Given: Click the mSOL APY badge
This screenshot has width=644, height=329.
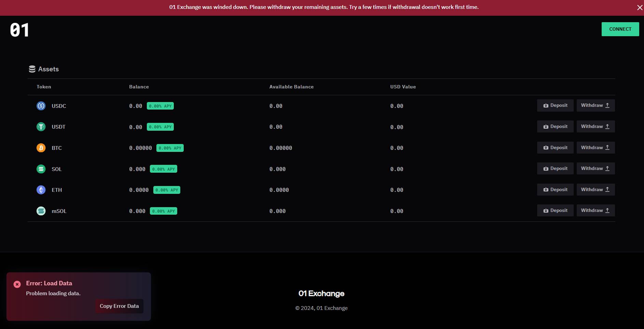Looking at the screenshot, I should [164, 211].
